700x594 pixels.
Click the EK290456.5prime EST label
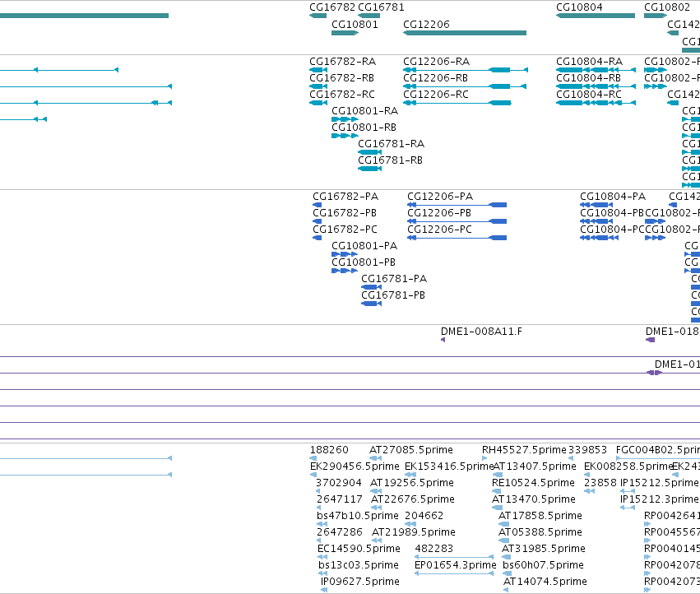(355, 466)
